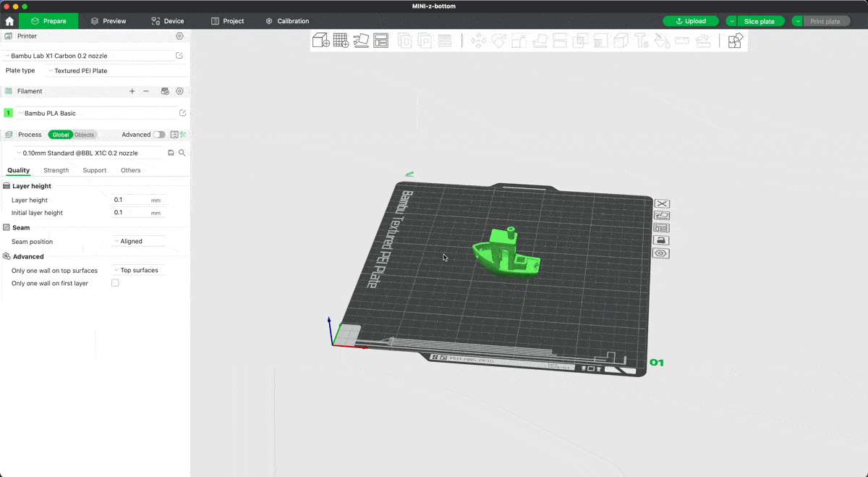Screen dimensions: 868x477
Task: Open the Assembly view puzzle icon
Action: 735,41
